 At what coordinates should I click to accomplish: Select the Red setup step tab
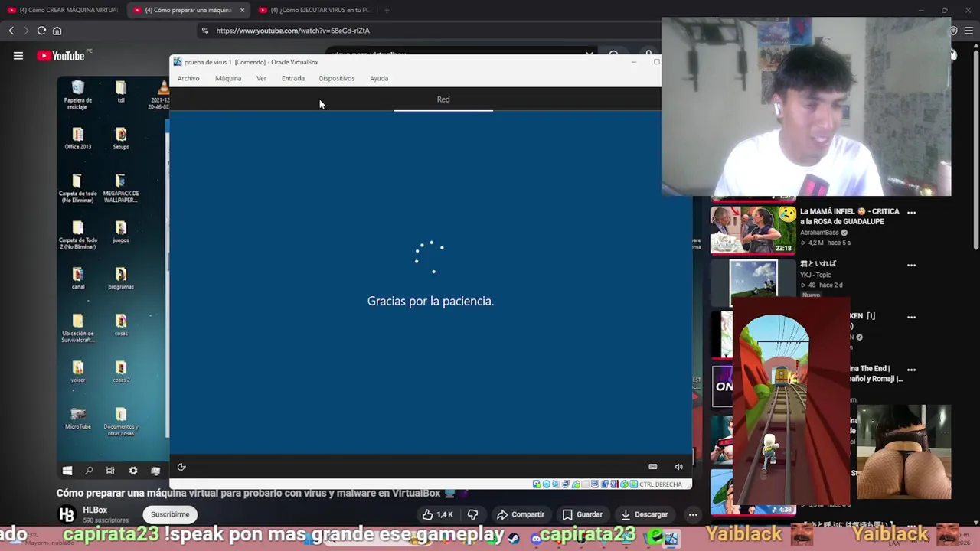443,99
